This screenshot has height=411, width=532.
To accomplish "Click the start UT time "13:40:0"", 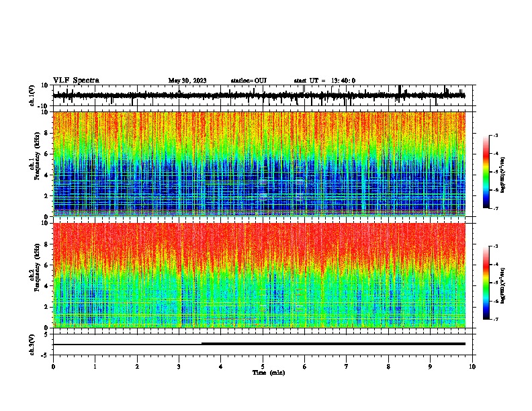I will 343,81.
